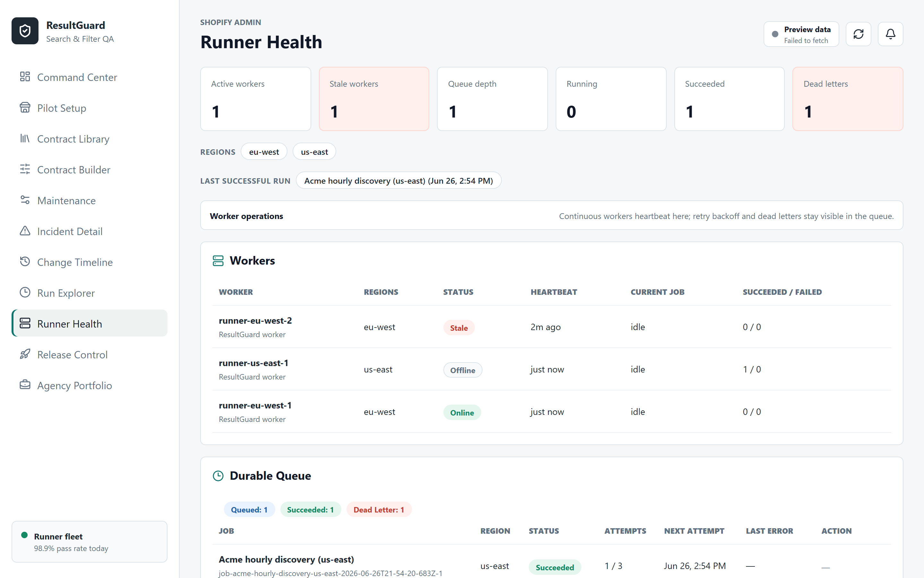Select Runner Health in sidebar
Image resolution: width=924 pixels, height=578 pixels.
point(89,323)
